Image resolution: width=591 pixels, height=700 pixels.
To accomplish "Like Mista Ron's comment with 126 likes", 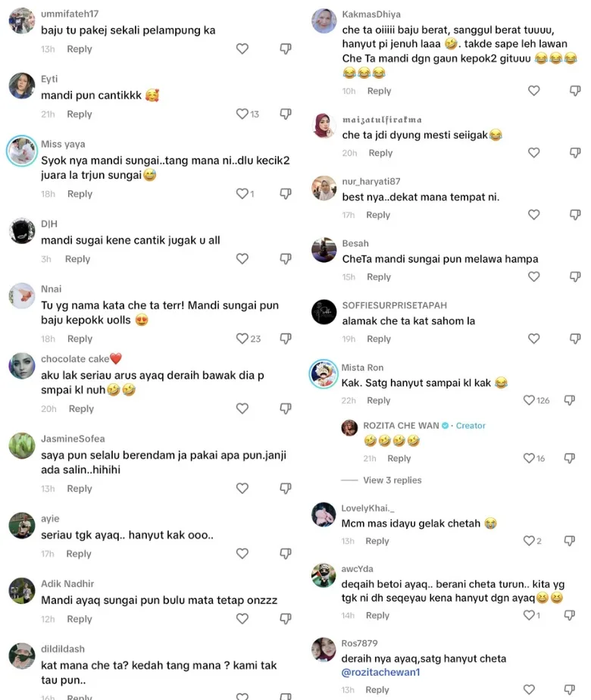I will coord(529,400).
